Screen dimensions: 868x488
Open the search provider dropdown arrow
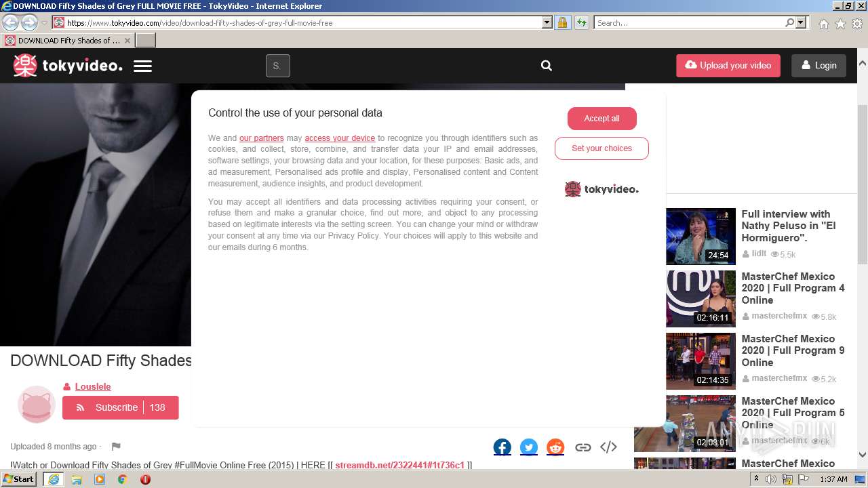click(802, 23)
